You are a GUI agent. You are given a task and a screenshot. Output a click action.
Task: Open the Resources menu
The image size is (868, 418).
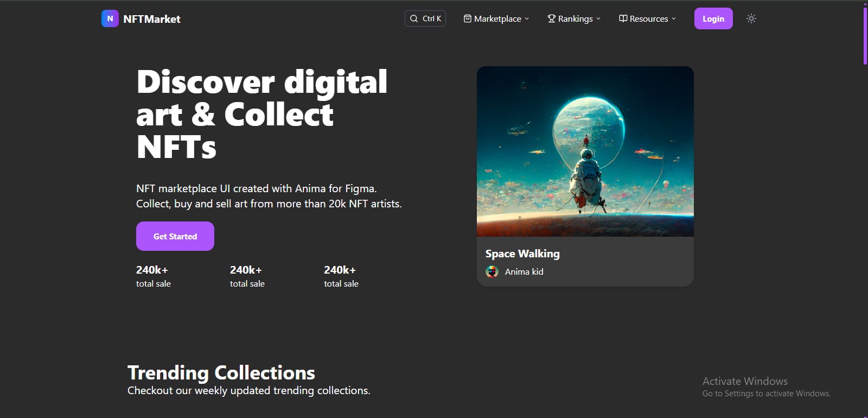(x=648, y=18)
